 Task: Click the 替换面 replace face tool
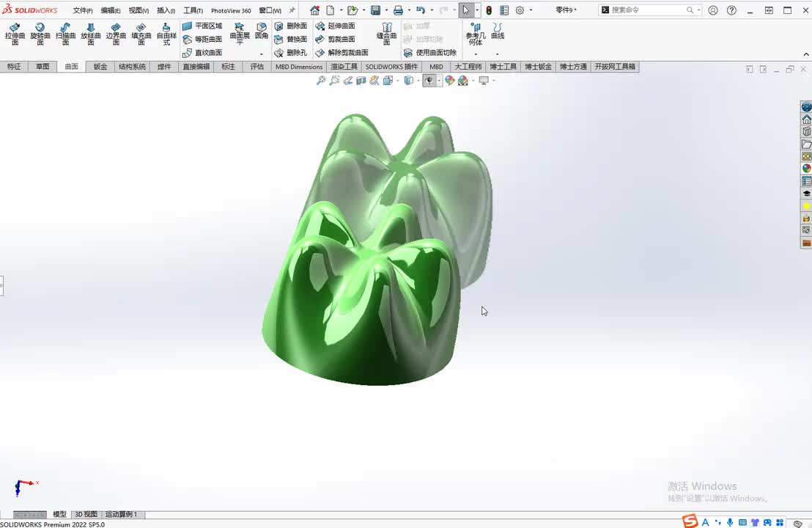tap(290, 40)
